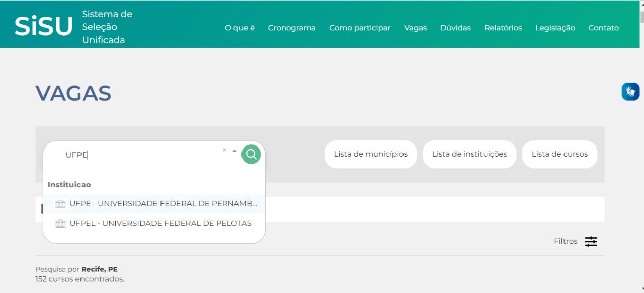Click the Lista de cursos button
The width and height of the screenshot is (644, 293).
(559, 154)
